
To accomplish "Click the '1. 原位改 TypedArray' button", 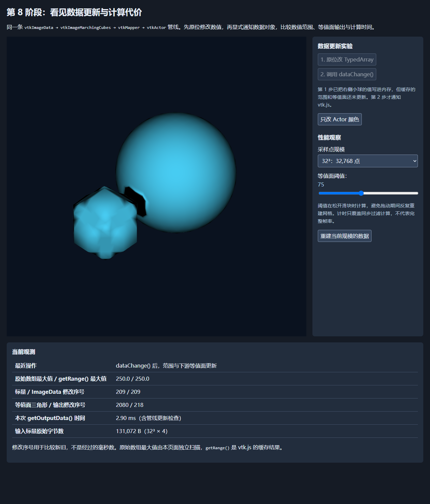I will [347, 59].
